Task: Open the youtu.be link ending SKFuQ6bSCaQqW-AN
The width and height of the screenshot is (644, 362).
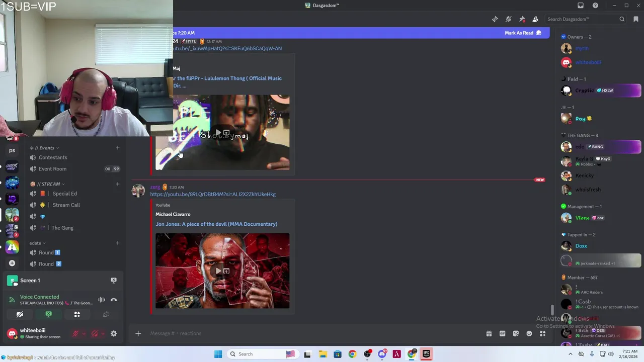Action: (227, 48)
